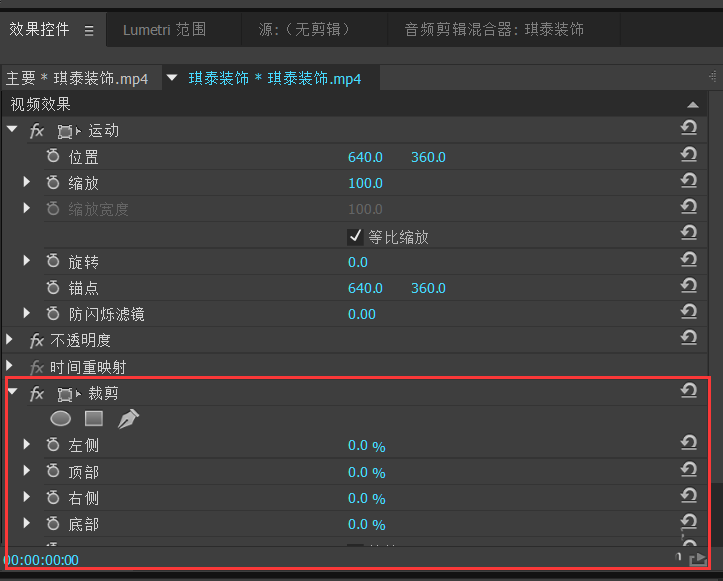
Task: Expand the 缩放宽度 parameter
Action: (27, 208)
